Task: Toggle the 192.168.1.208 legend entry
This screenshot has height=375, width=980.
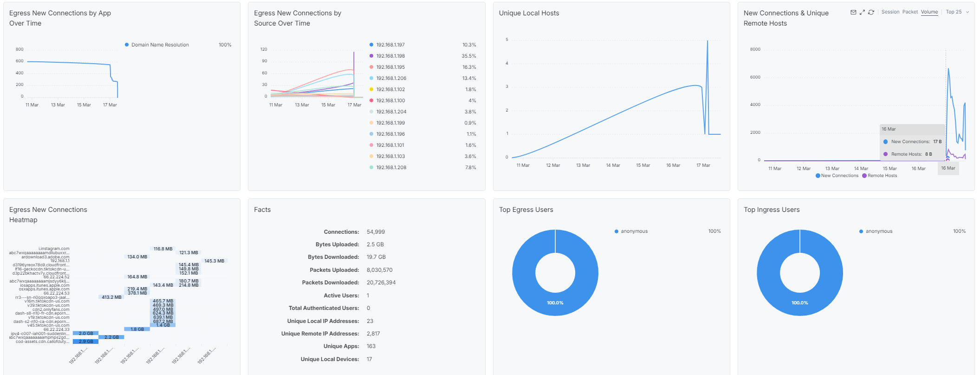Action: (x=388, y=168)
